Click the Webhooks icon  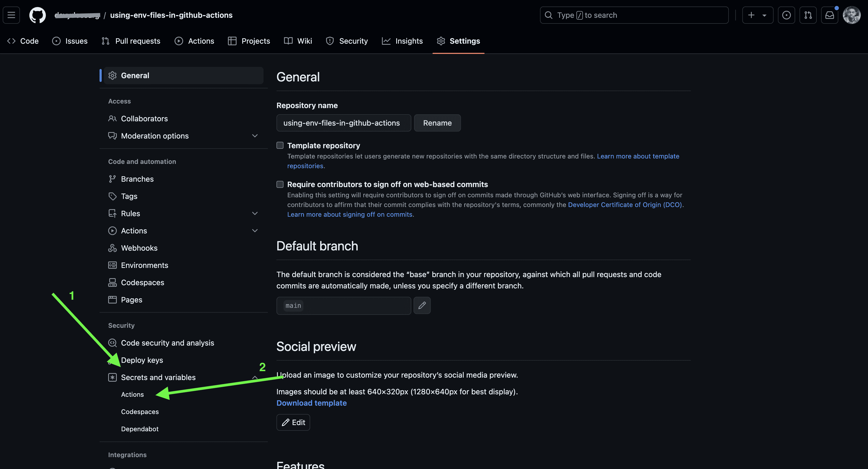(x=112, y=248)
